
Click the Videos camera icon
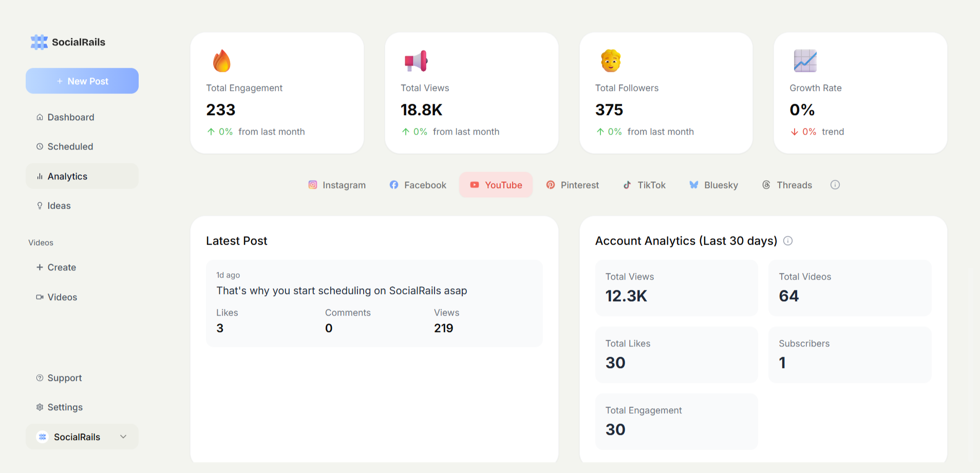[40, 297]
